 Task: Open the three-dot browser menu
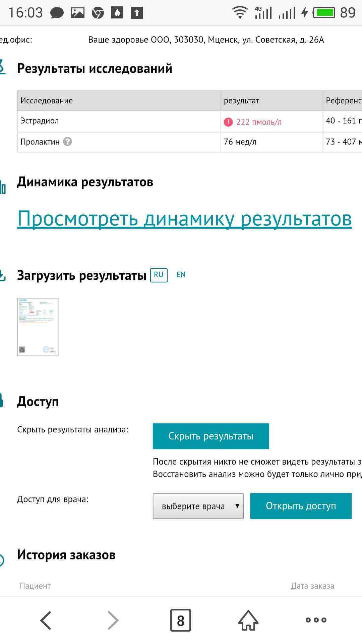pos(316,620)
